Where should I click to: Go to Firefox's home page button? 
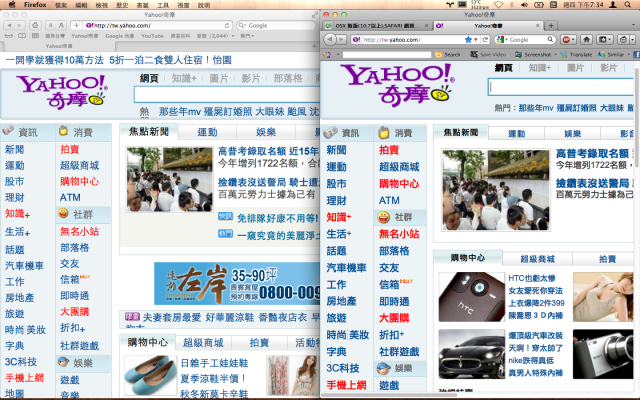587,40
